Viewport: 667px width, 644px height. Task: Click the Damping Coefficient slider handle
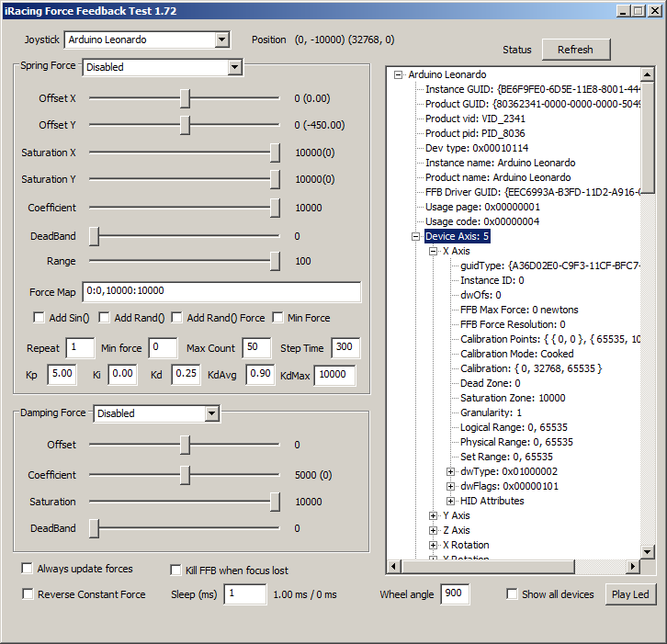[185, 475]
